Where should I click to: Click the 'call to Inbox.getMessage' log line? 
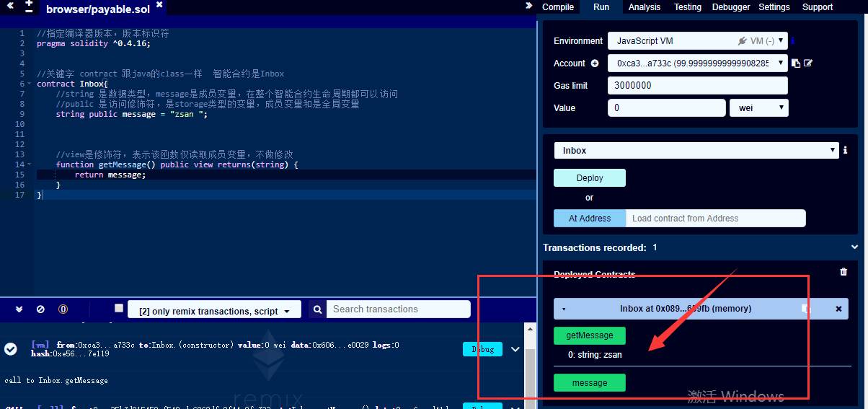click(56, 381)
